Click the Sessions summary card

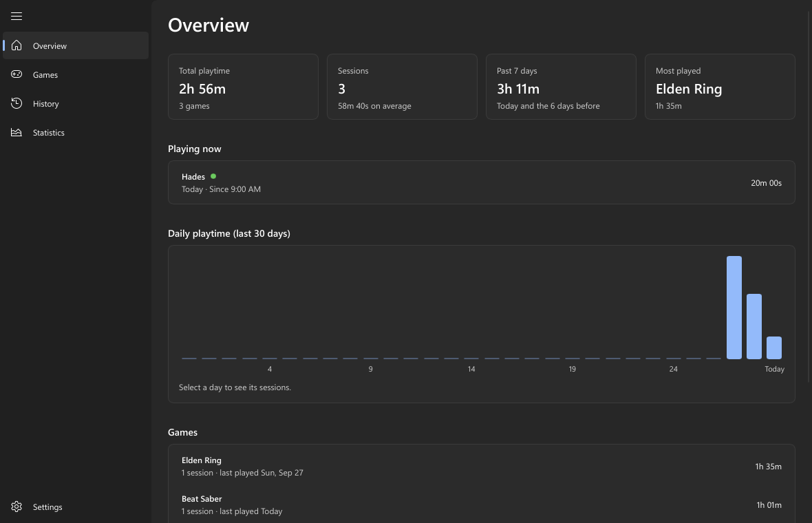pos(402,87)
